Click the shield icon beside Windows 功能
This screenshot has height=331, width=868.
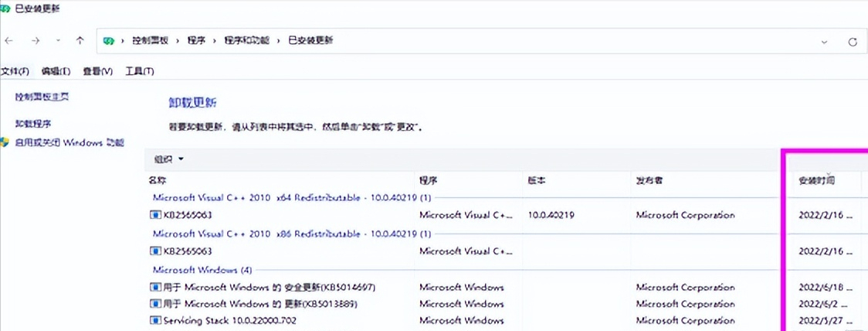click(5, 142)
